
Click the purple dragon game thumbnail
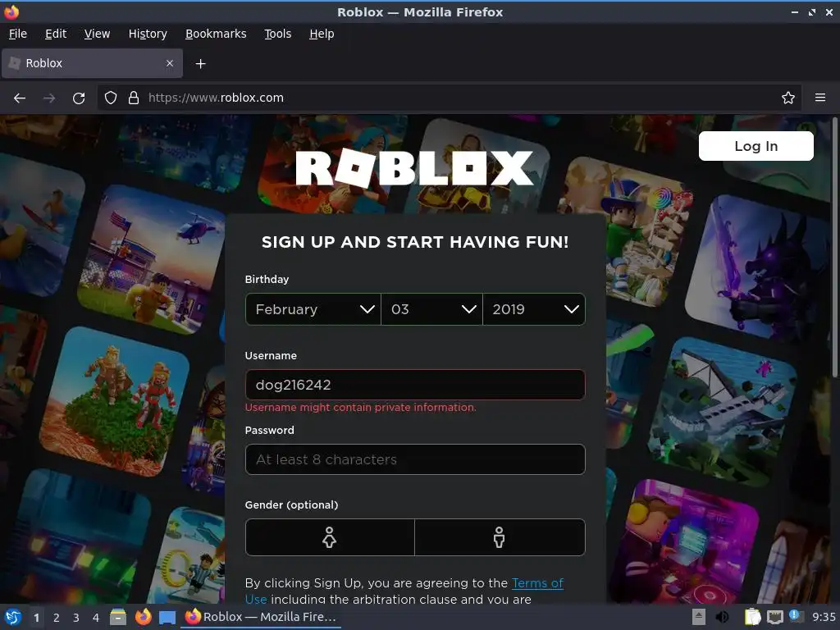pos(757,267)
